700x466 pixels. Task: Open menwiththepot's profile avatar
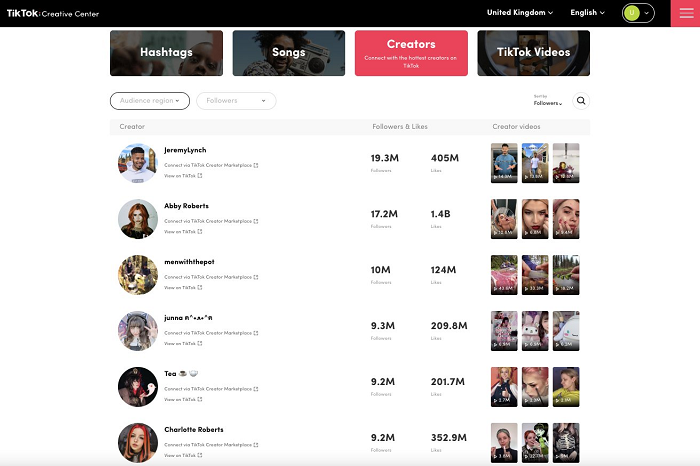pos(138,275)
